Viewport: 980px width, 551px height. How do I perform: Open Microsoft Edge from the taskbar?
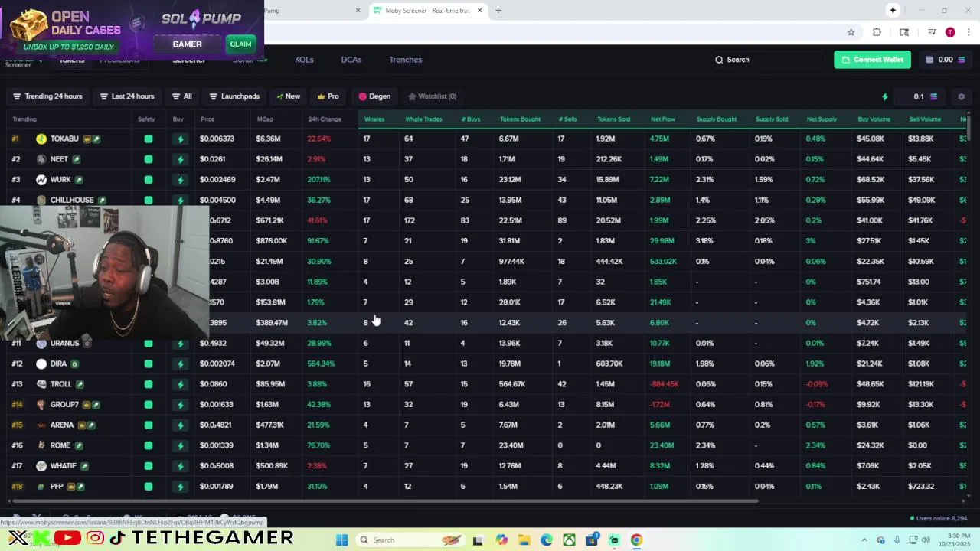tap(546, 540)
